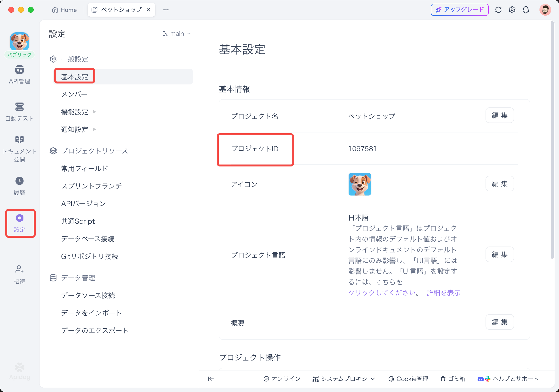Viewport: 559px width, 392px height.
Task: Open Cookie管理 in the status bar
Action: (x=408, y=379)
